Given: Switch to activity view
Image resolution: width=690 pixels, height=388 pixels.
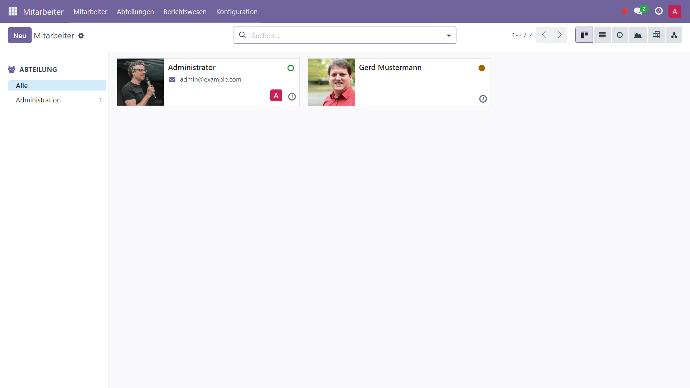Looking at the screenshot, I should [620, 35].
